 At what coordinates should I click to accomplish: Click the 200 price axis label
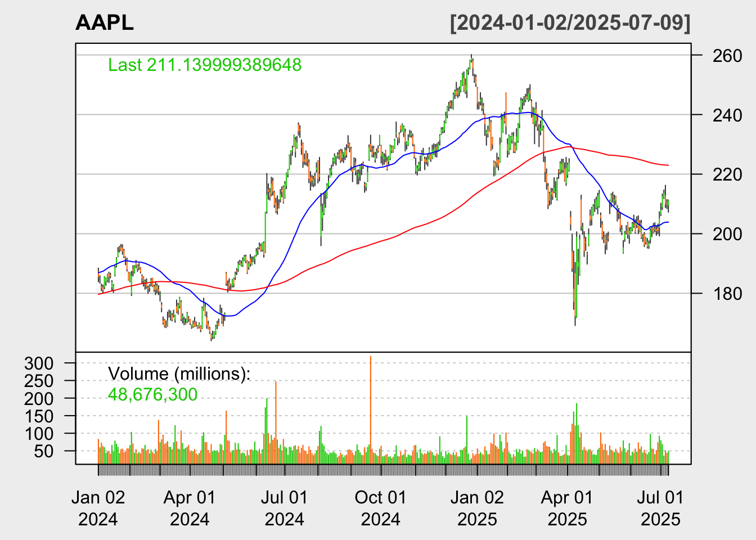coord(727,233)
